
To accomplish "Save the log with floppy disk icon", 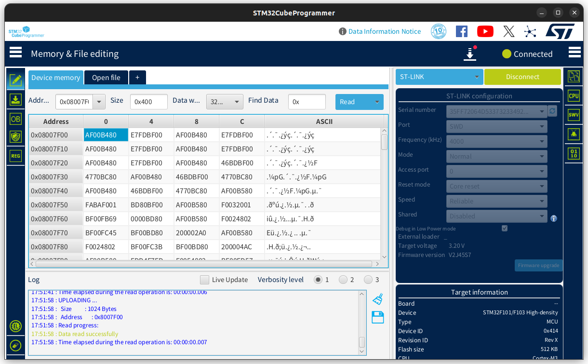I will (378, 317).
